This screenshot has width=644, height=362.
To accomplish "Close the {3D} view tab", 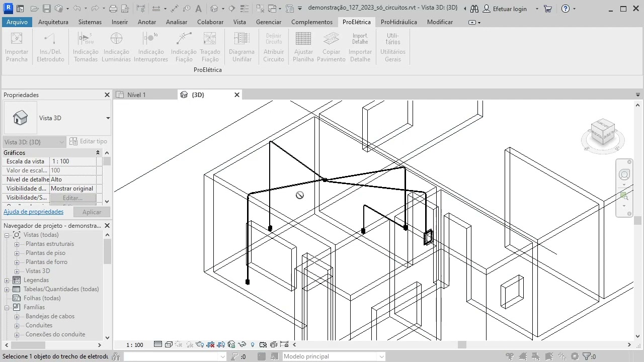I will tap(237, 95).
